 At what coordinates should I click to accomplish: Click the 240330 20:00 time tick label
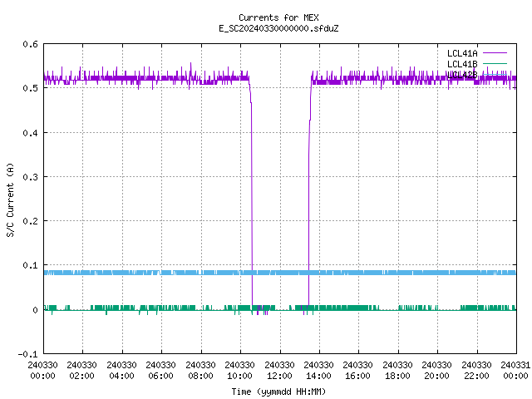tap(436, 371)
